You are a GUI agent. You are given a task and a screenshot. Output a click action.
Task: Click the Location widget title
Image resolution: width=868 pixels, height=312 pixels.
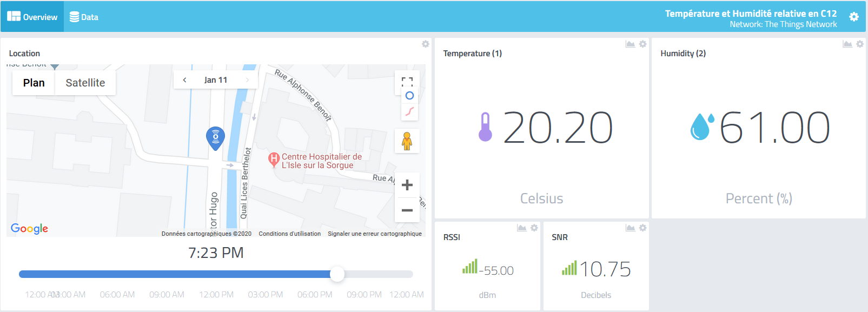tap(24, 54)
